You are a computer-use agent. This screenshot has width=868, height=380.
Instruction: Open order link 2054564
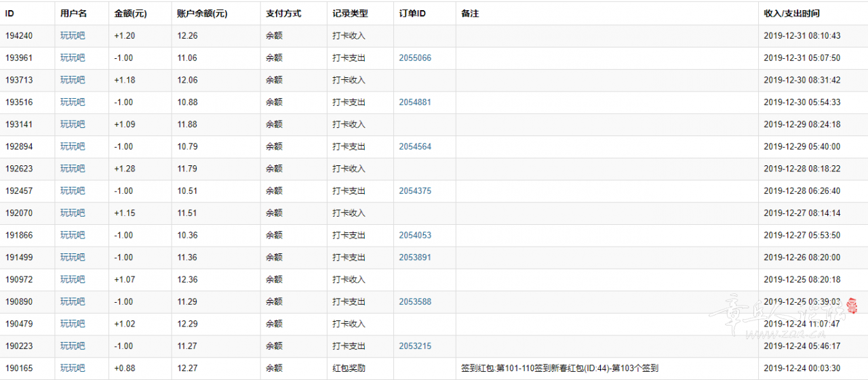(415, 147)
